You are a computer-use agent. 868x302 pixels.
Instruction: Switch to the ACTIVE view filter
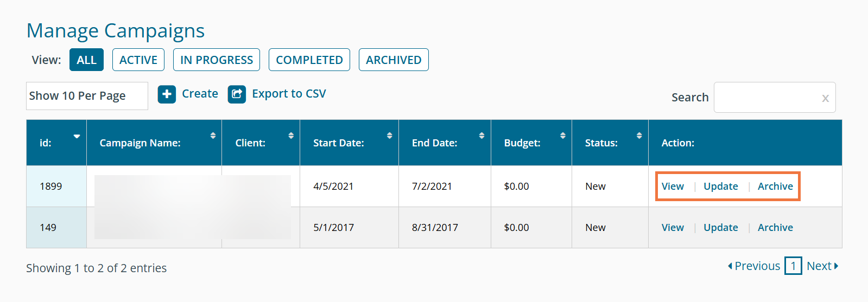[x=138, y=60]
